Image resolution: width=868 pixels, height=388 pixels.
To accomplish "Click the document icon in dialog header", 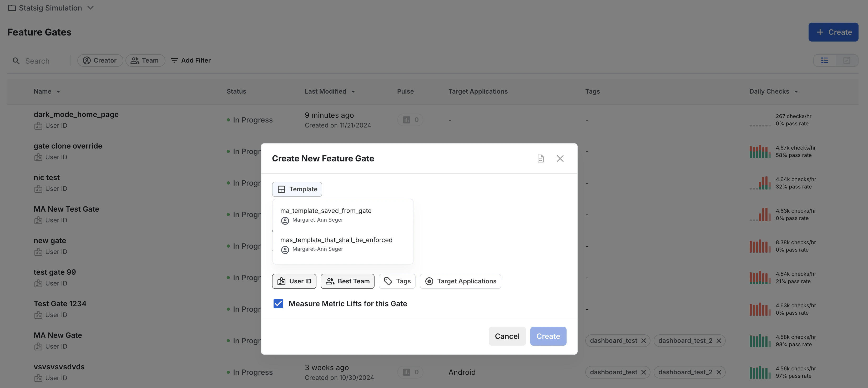I will [541, 158].
